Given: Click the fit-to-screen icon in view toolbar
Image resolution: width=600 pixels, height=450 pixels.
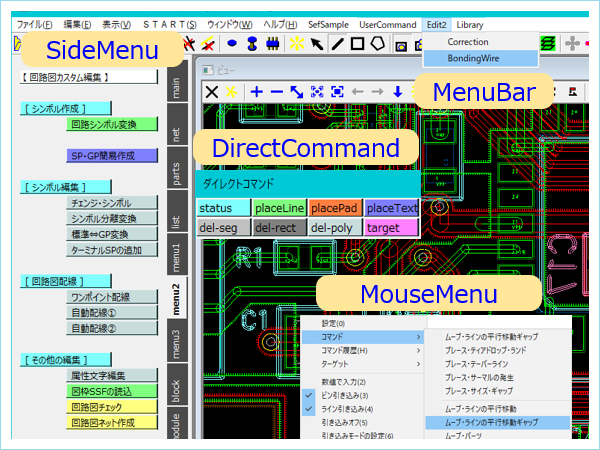Looking at the screenshot, I should click(x=318, y=91).
